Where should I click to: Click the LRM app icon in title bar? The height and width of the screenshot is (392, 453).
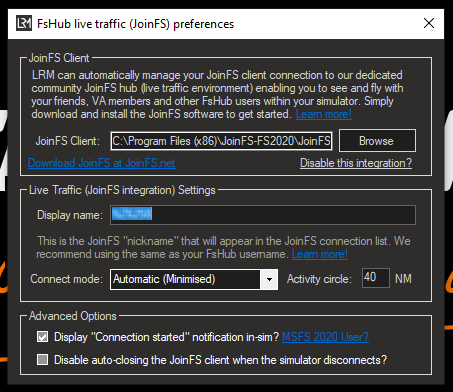click(x=24, y=23)
